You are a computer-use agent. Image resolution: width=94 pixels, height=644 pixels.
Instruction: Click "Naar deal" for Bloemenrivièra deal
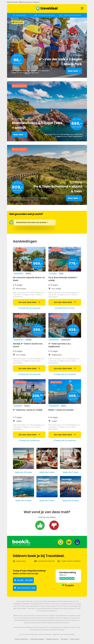20,135
